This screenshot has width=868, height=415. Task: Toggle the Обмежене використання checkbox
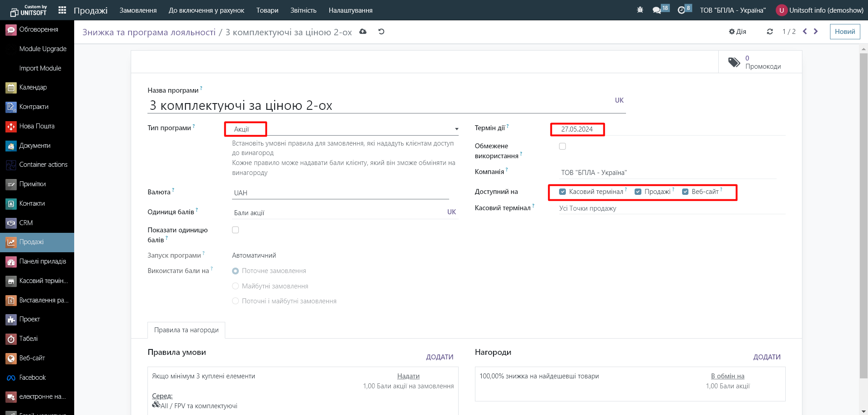tap(562, 146)
